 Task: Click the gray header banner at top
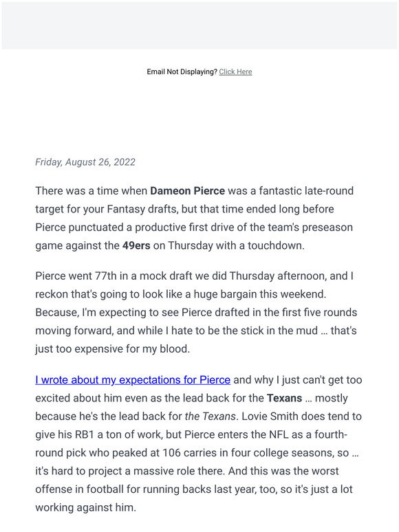pyautogui.click(x=199, y=25)
